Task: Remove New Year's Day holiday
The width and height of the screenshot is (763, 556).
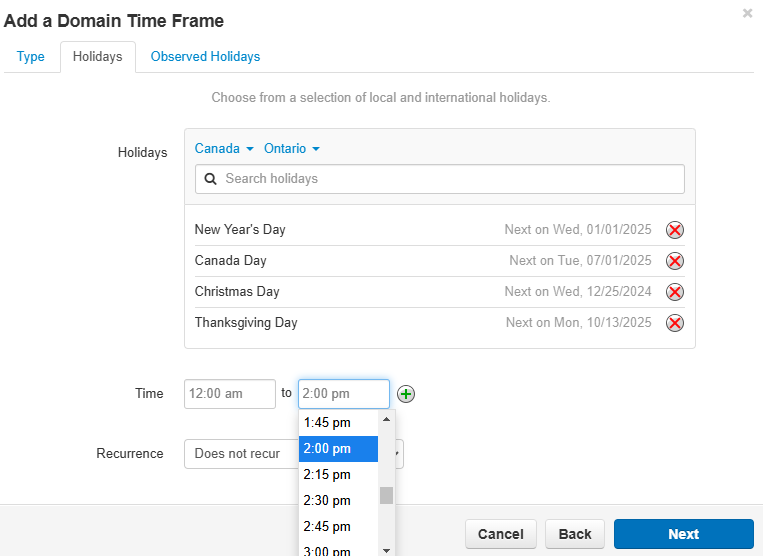Action: [674, 230]
